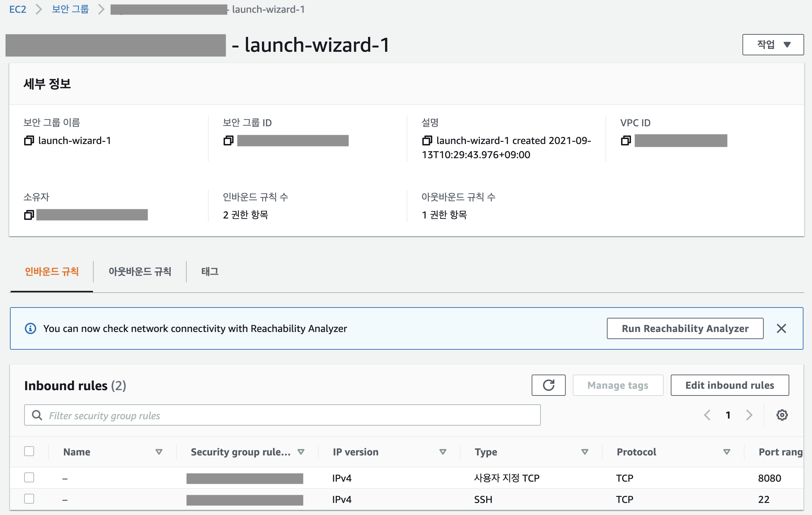Click the 2 권한 항목 inbound count
Screen dimensions: 812x515
[x=246, y=215]
